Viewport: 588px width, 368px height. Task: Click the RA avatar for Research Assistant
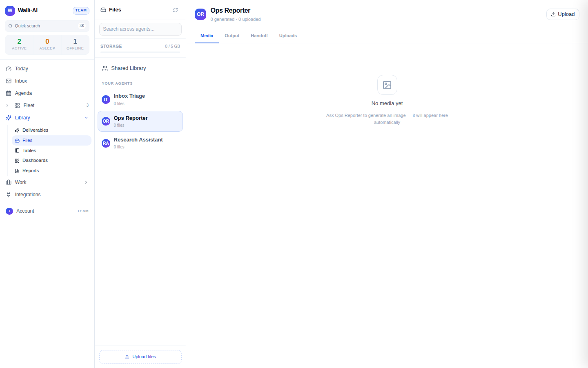point(106,143)
